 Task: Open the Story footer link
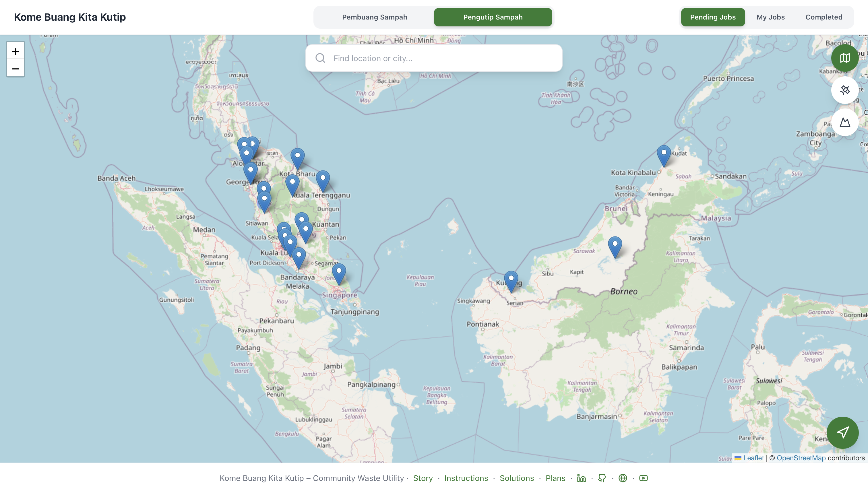[x=423, y=478]
